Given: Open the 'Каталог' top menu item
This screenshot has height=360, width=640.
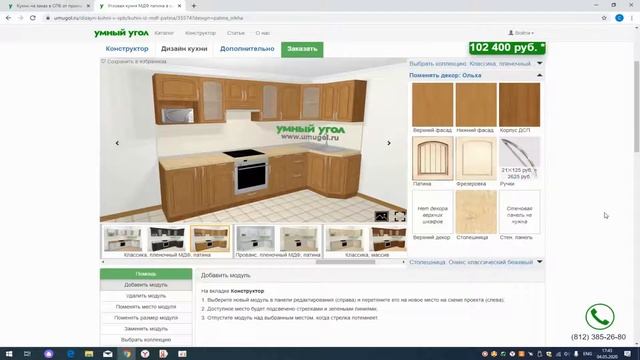Looking at the screenshot, I should point(164,33).
